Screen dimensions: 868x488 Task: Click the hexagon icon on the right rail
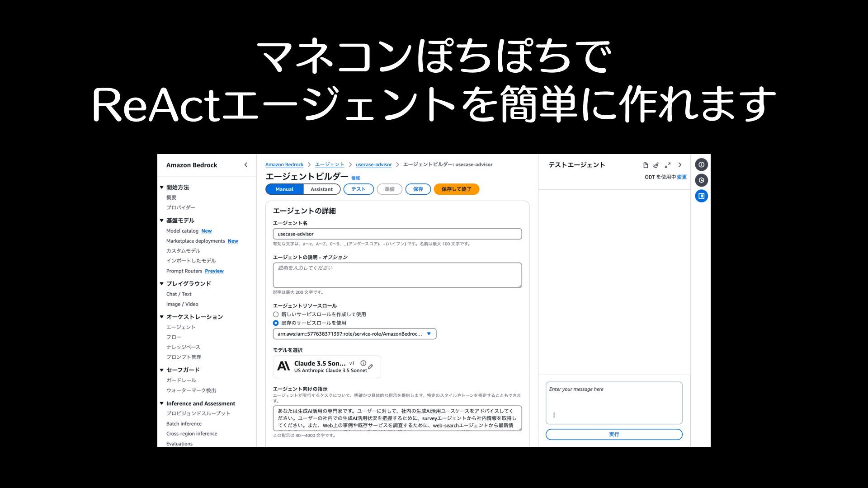click(x=701, y=180)
